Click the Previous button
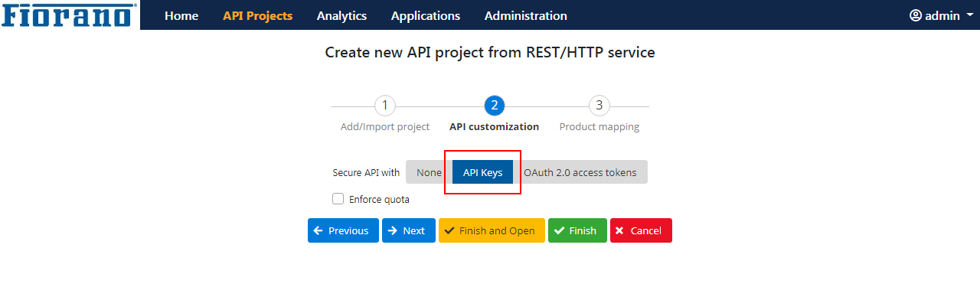980x284 pixels. (343, 230)
